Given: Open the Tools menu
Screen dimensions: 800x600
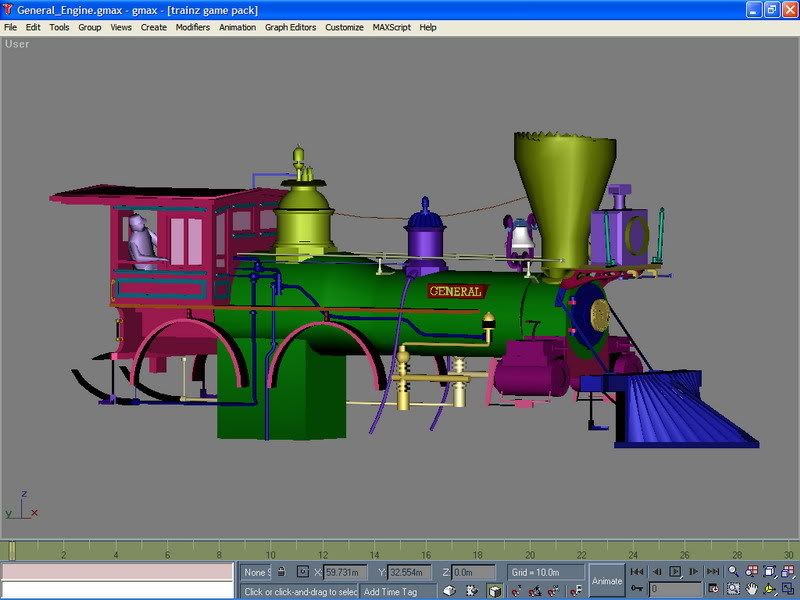Looking at the screenshot, I should tap(59, 28).
